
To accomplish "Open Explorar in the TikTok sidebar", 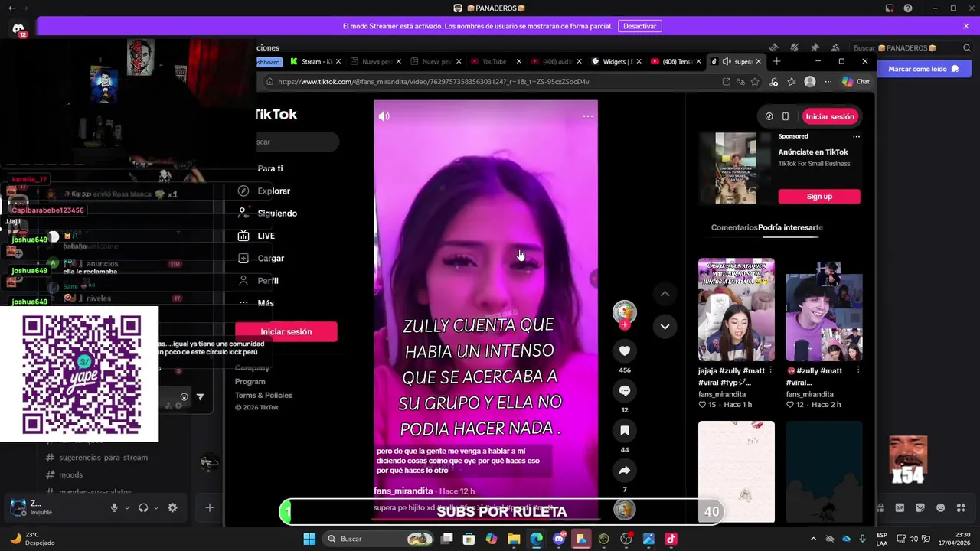I will coord(264,191).
